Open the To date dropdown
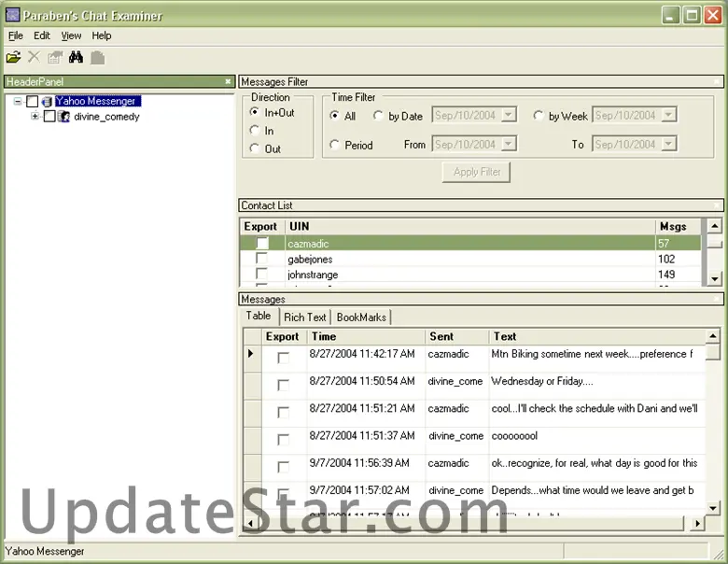 (x=668, y=144)
